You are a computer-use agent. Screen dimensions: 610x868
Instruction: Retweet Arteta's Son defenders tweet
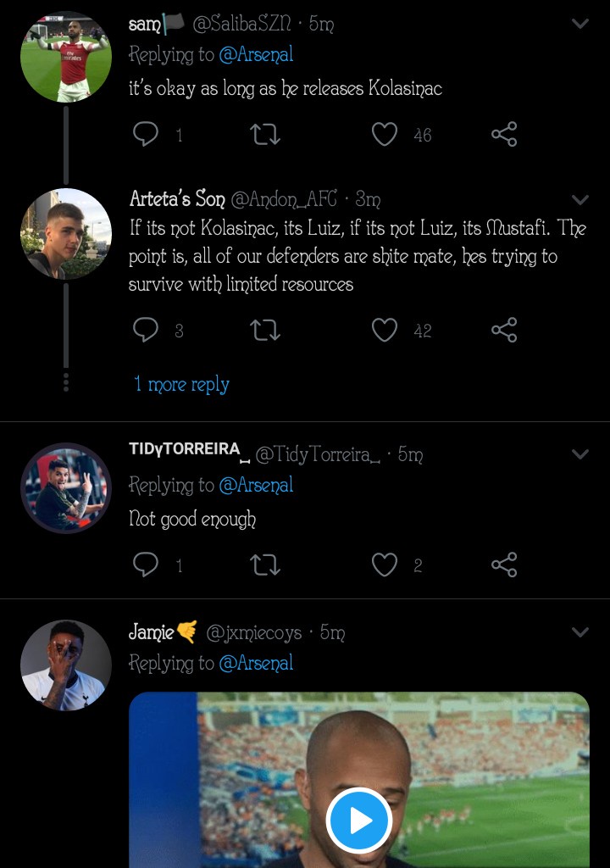[x=265, y=330]
